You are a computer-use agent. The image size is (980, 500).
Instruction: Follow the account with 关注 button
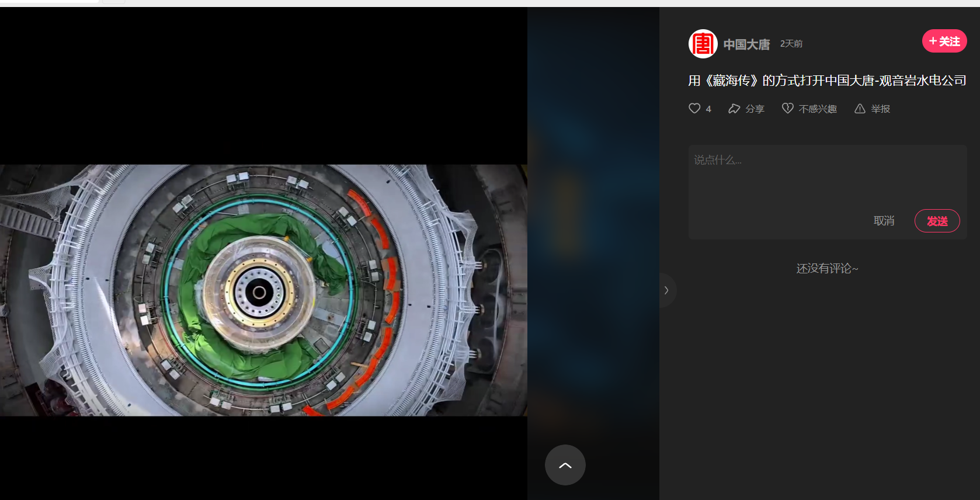(x=944, y=41)
